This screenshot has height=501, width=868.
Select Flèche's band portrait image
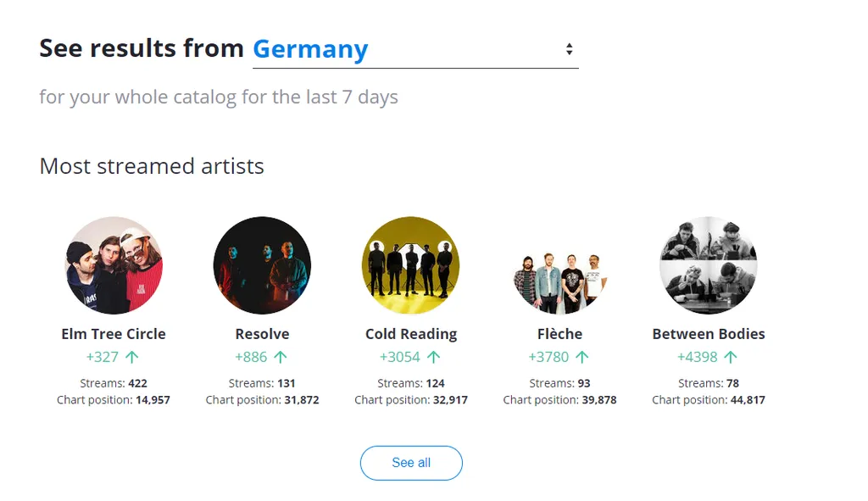point(559,264)
